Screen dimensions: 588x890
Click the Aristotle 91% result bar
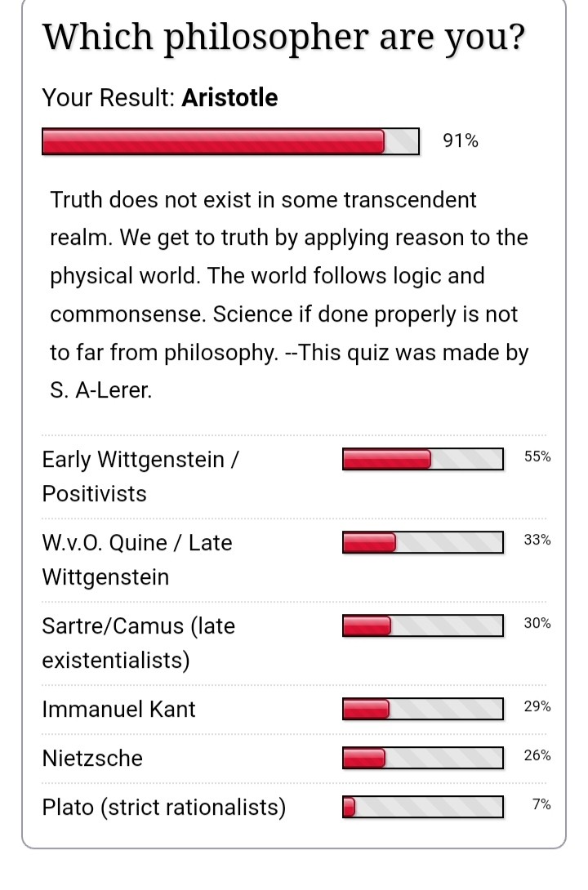click(230, 141)
